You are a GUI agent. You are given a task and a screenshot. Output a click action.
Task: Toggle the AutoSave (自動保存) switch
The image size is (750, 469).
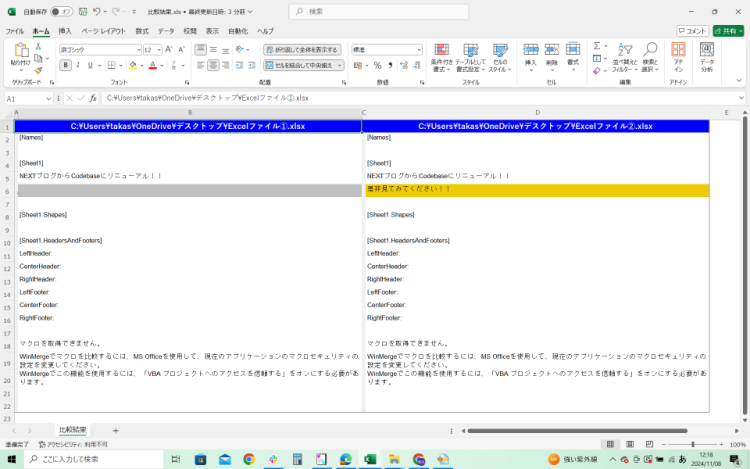60,11
